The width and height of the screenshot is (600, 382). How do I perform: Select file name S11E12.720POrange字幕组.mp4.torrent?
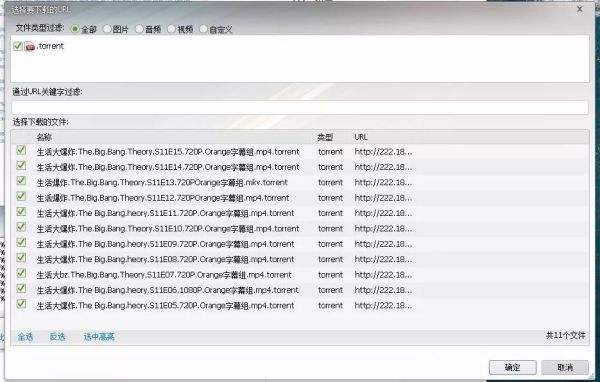163,198
